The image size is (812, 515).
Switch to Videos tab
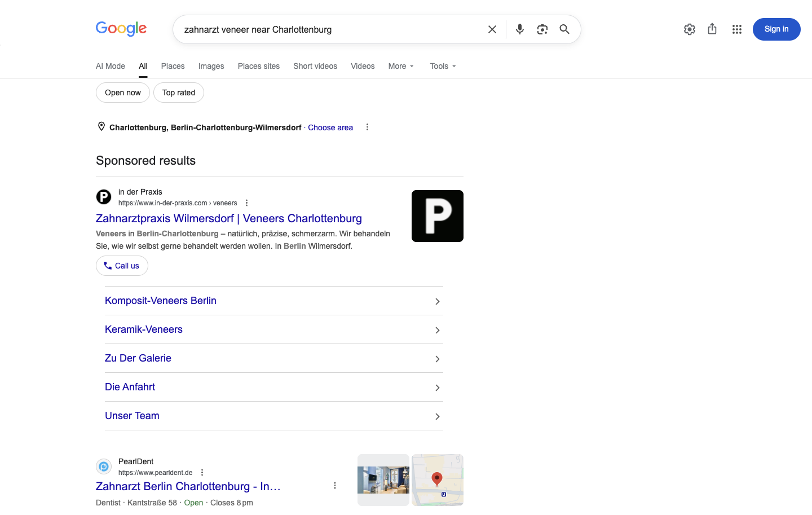pyautogui.click(x=363, y=66)
